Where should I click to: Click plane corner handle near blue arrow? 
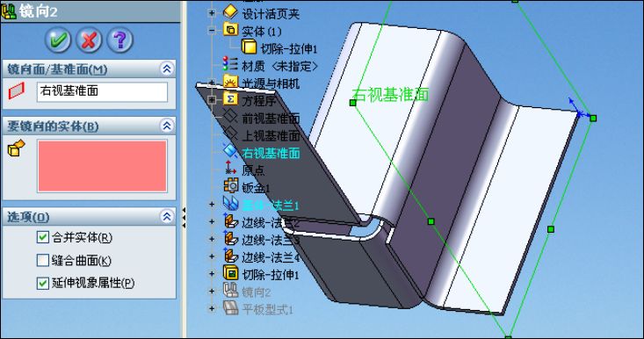593,119
